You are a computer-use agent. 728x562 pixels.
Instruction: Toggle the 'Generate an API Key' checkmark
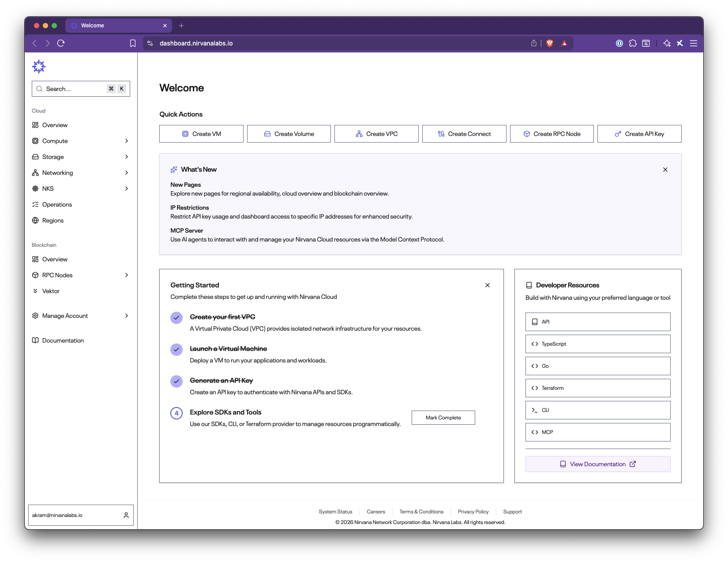pyautogui.click(x=176, y=381)
